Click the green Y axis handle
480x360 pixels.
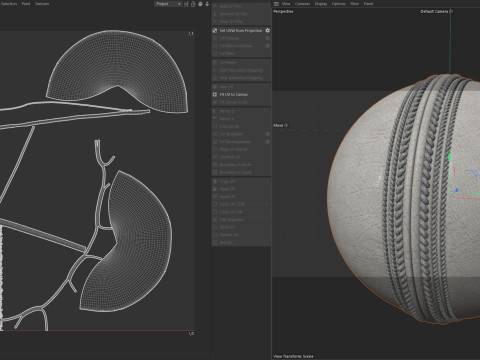(x=449, y=156)
